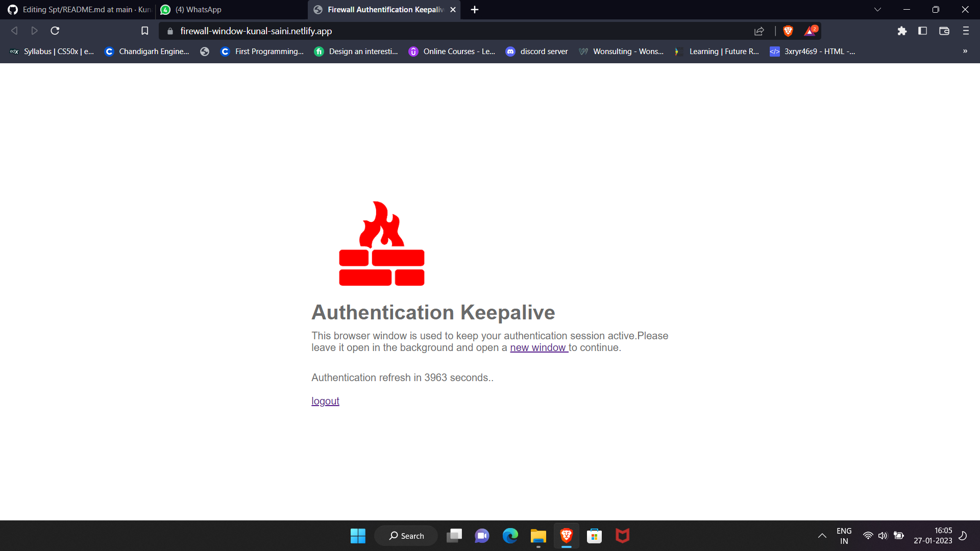
Task: Click the bookmark this page icon
Action: 144,31
